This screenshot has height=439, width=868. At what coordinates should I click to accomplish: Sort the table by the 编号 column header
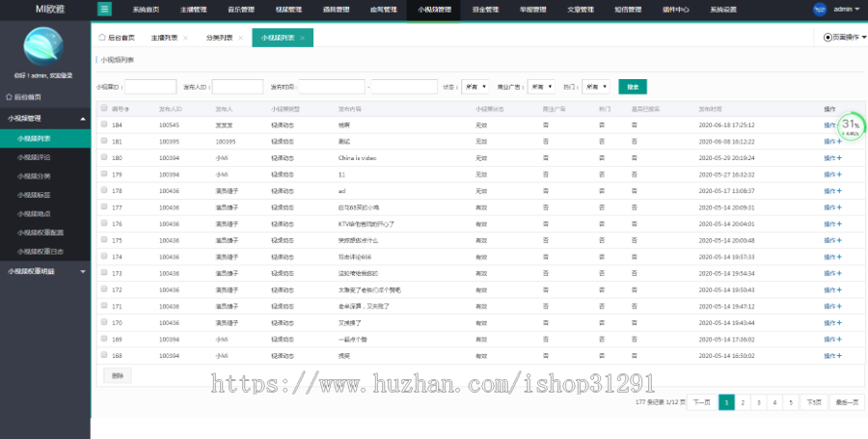coord(121,109)
